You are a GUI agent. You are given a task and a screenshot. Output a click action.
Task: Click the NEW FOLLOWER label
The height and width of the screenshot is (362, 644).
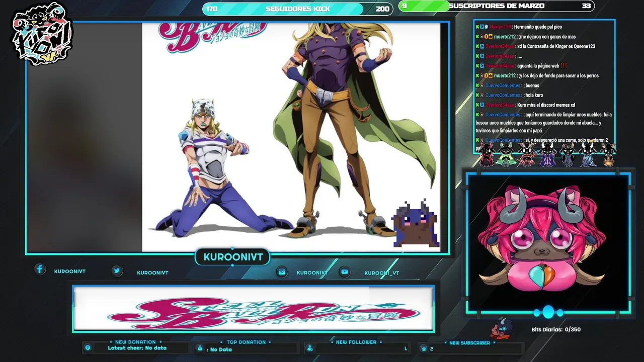click(356, 342)
